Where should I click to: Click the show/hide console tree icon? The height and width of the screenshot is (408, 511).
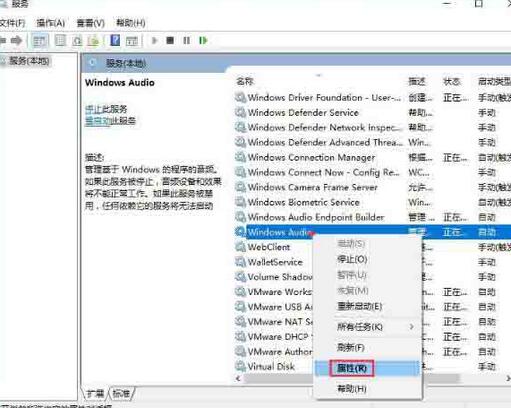(40, 41)
